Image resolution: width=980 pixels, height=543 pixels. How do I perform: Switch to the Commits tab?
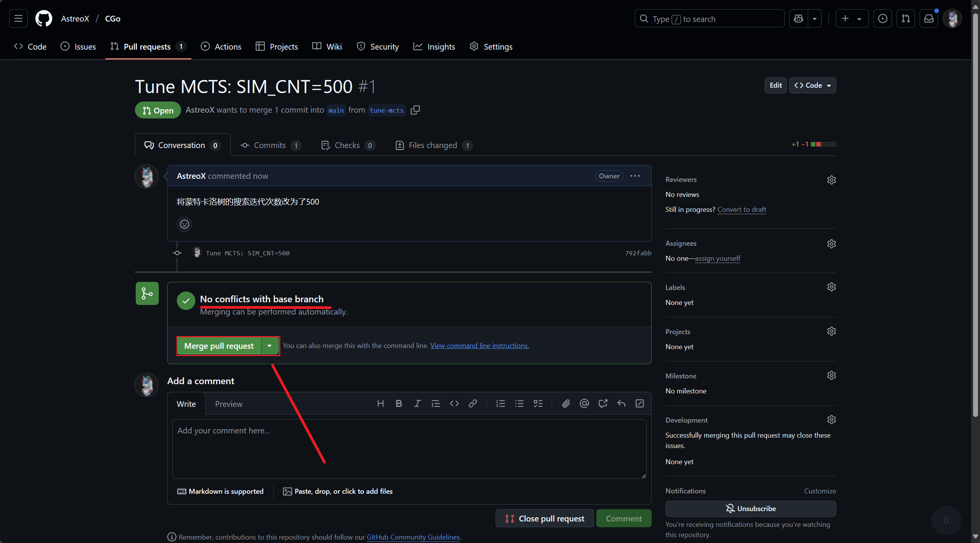[x=271, y=145]
